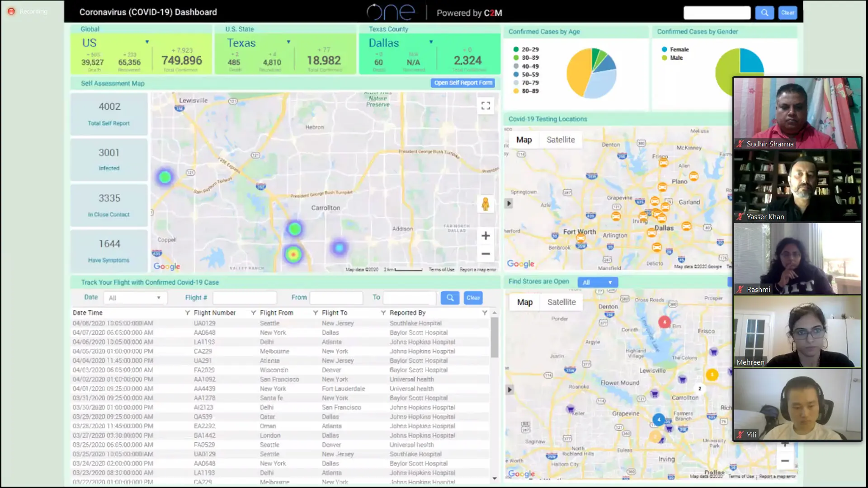The height and width of the screenshot is (488, 868).
Task: Open the Dallas county dropdown
Action: pos(431,42)
